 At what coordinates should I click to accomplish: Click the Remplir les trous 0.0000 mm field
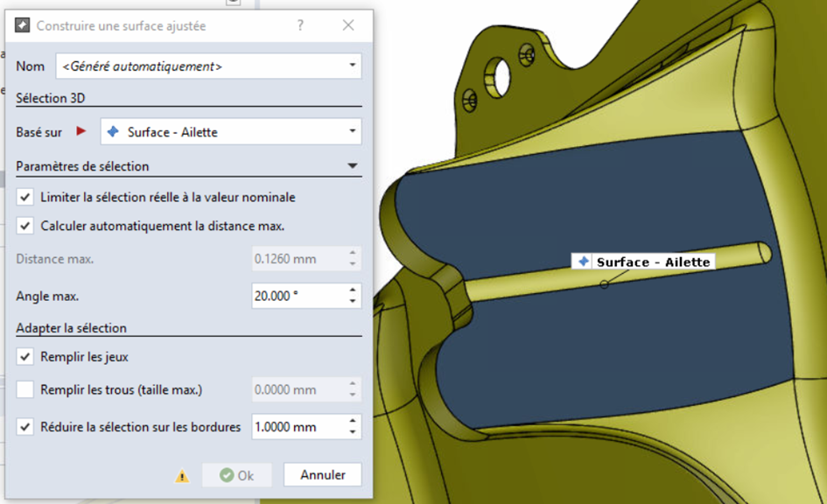[299, 389]
